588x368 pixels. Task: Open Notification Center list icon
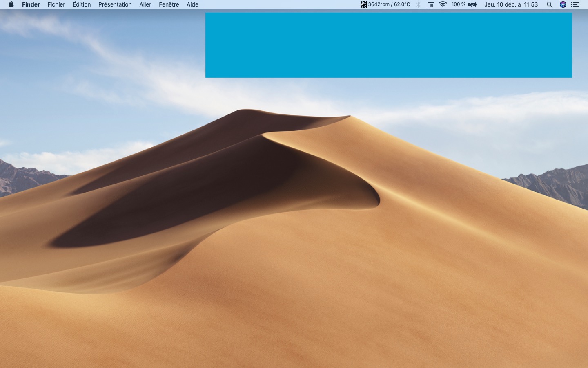coord(575,4)
